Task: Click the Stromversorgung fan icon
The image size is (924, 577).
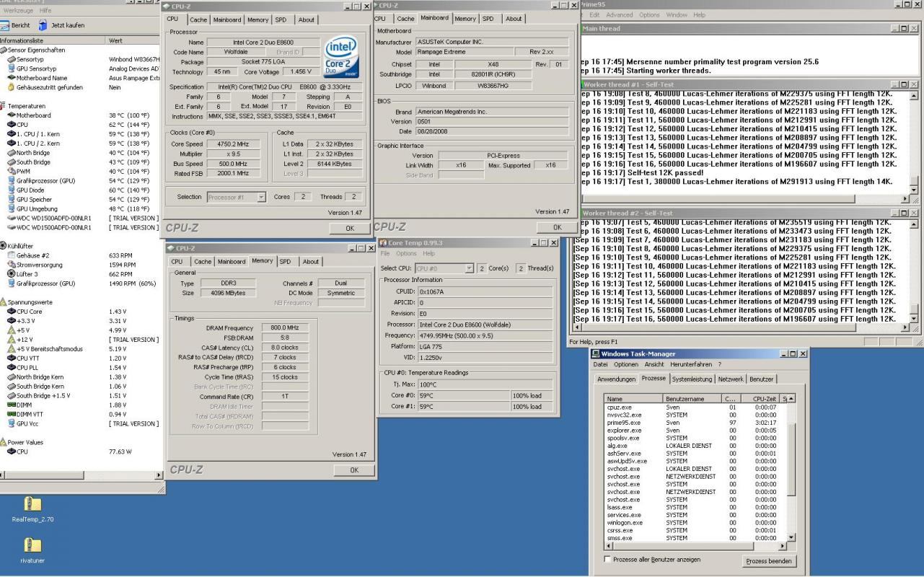Action: pos(11,265)
